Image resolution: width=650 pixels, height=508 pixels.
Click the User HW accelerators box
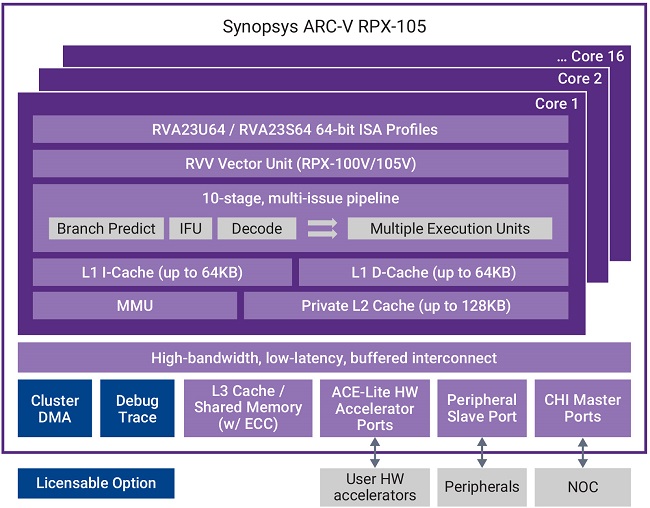pyautogui.click(x=375, y=487)
